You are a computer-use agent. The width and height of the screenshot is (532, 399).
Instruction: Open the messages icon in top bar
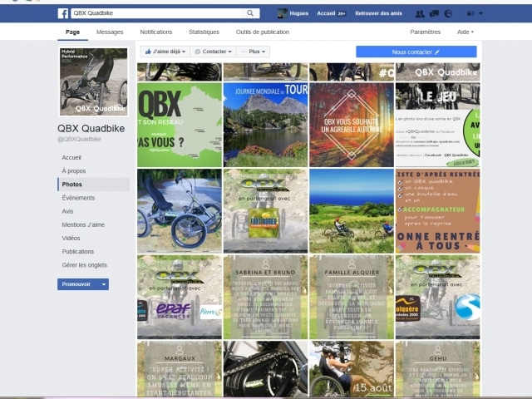point(434,13)
